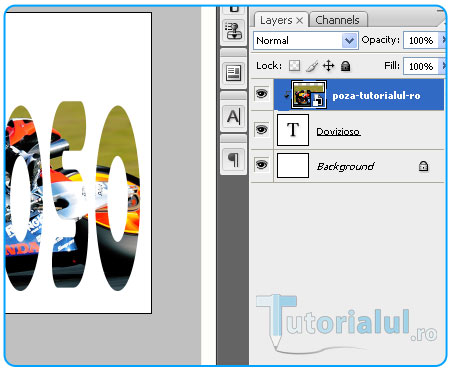The width and height of the screenshot is (450, 370).
Task: Enable lock all padlock icon
Action: click(x=345, y=66)
